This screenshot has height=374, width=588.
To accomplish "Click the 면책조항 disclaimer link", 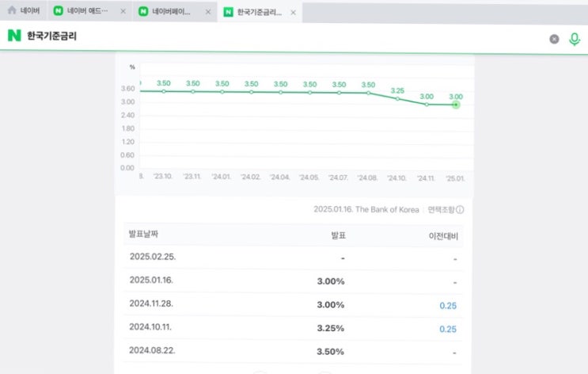I will pyautogui.click(x=441, y=209).
